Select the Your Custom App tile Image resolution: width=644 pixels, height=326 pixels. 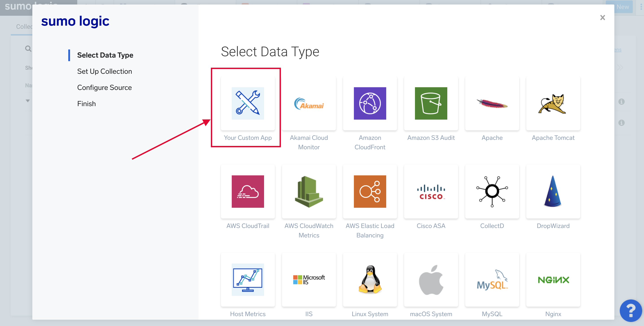248,103
